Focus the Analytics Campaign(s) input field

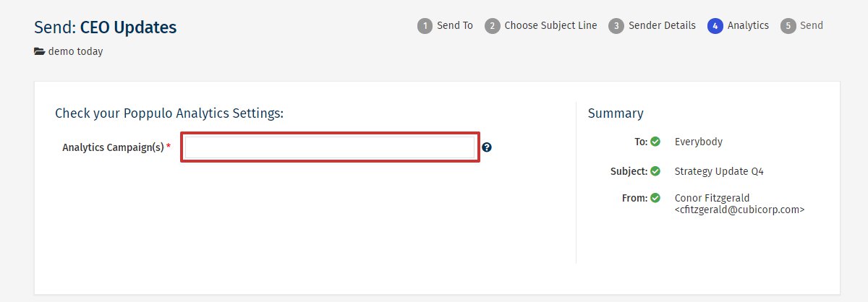coord(330,147)
